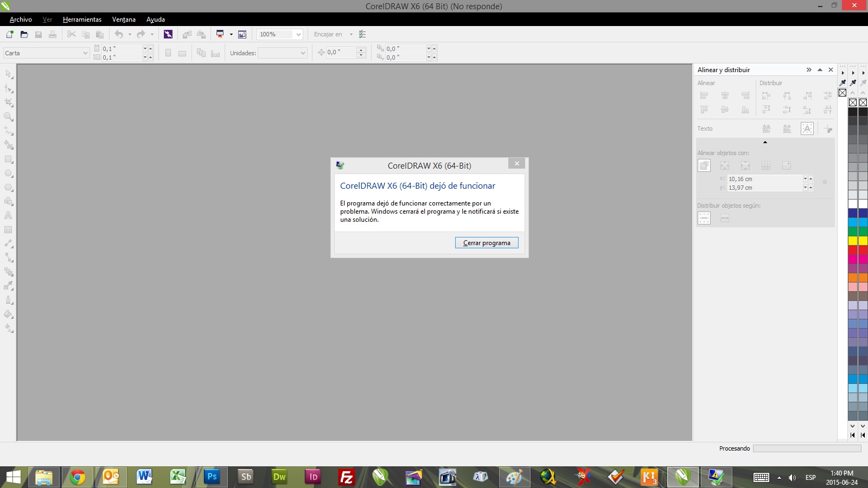Screen dimensions: 868x488
Task: Click the Redo arrow icon
Action: coord(141,34)
